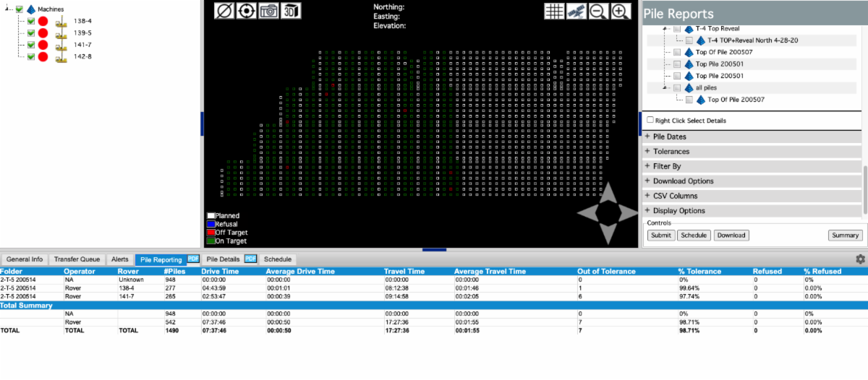The height and width of the screenshot is (380, 868).
Task: Zoom in on the pile map
Action: tap(621, 11)
